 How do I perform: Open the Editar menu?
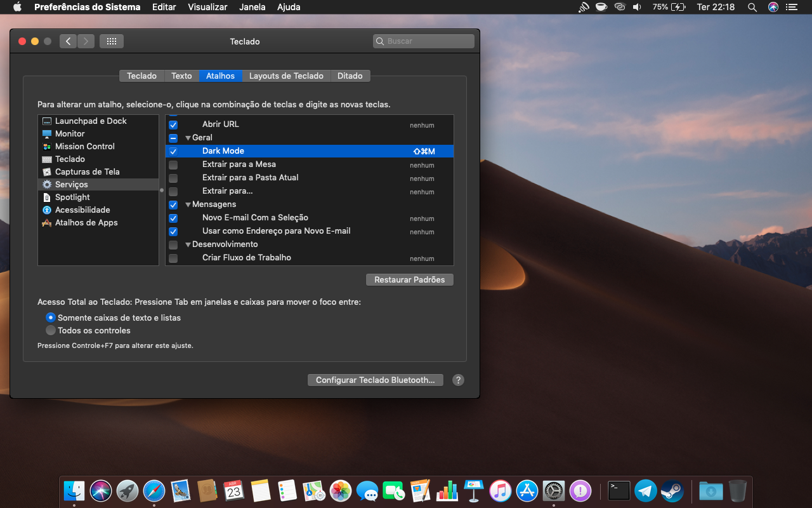(x=164, y=7)
